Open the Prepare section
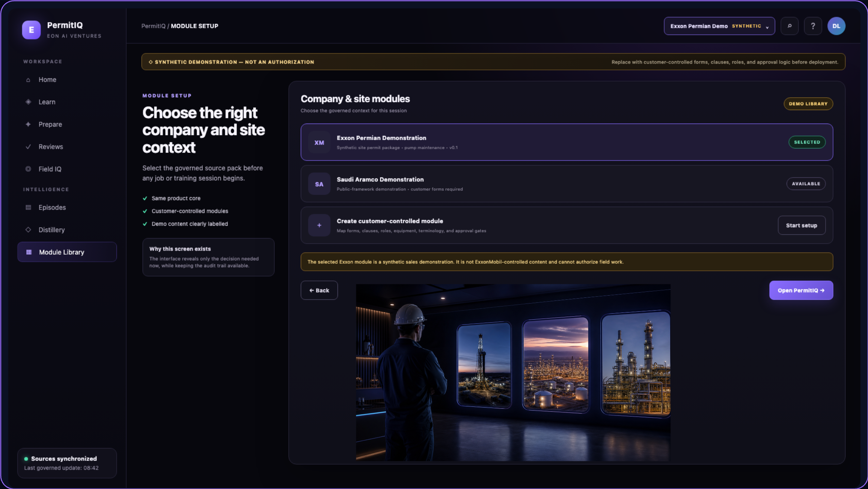This screenshot has height=489, width=868. click(x=67, y=124)
